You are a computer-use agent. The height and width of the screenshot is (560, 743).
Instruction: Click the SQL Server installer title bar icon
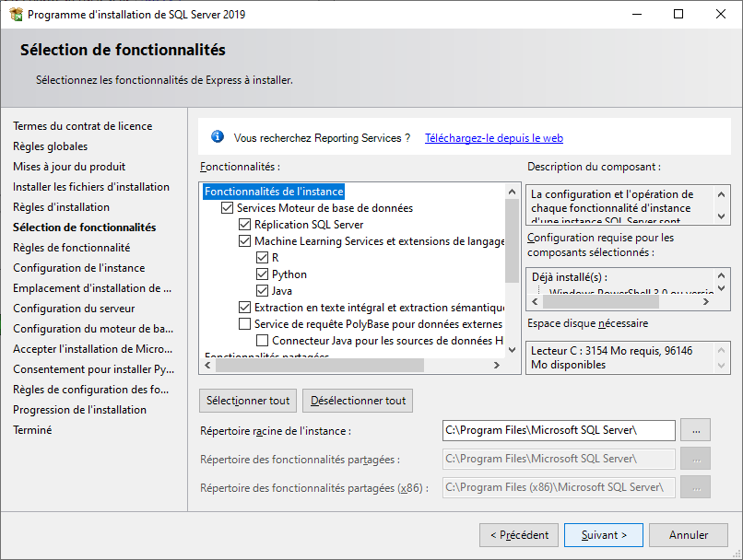16,14
